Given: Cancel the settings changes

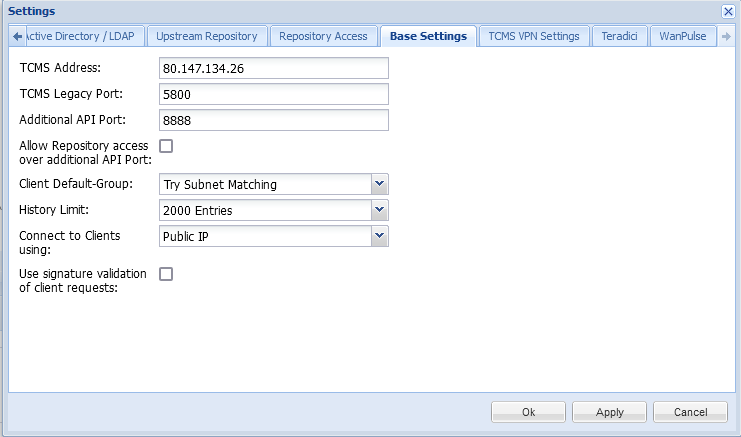Looking at the screenshot, I should coord(690,412).
